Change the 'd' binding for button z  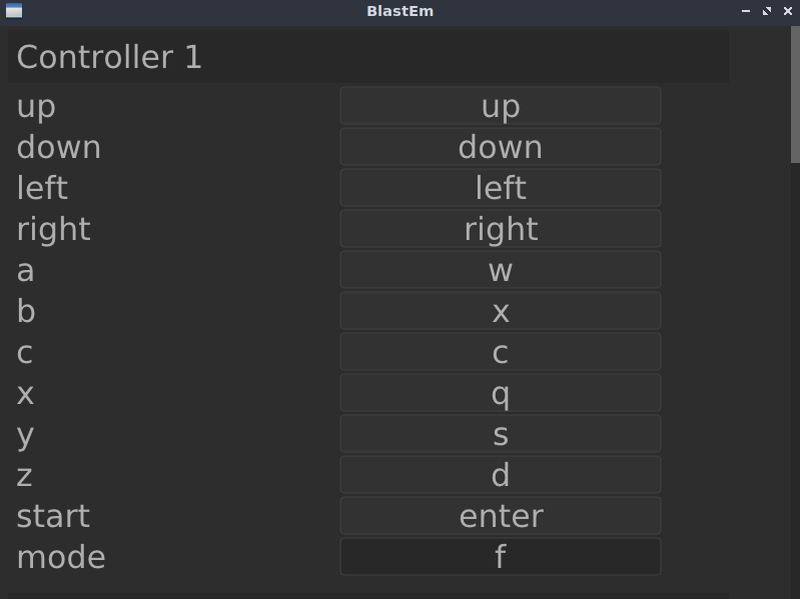click(x=500, y=475)
